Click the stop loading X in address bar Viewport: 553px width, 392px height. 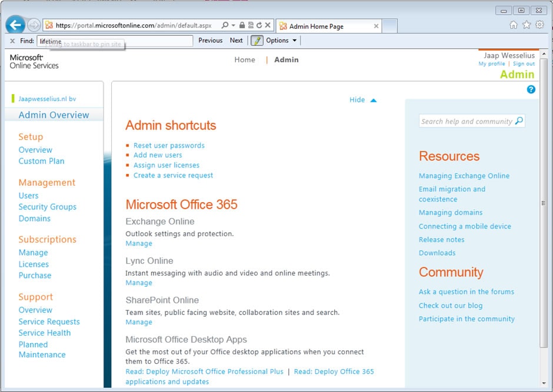point(268,25)
